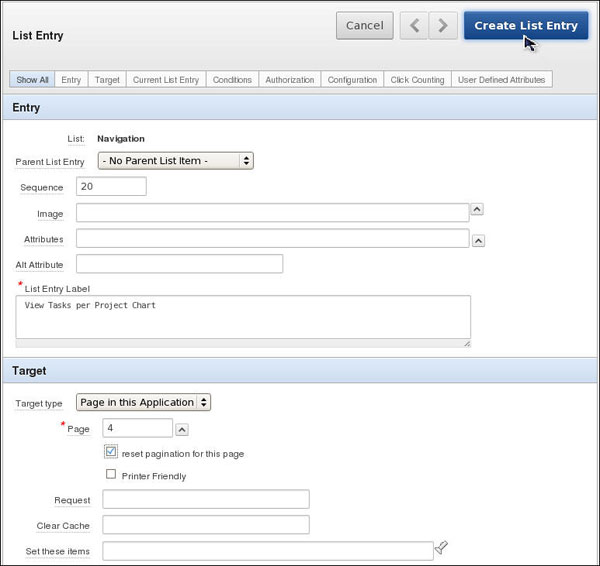The width and height of the screenshot is (600, 566).
Task: Focus the List Entry Label text area
Action: coord(243,317)
